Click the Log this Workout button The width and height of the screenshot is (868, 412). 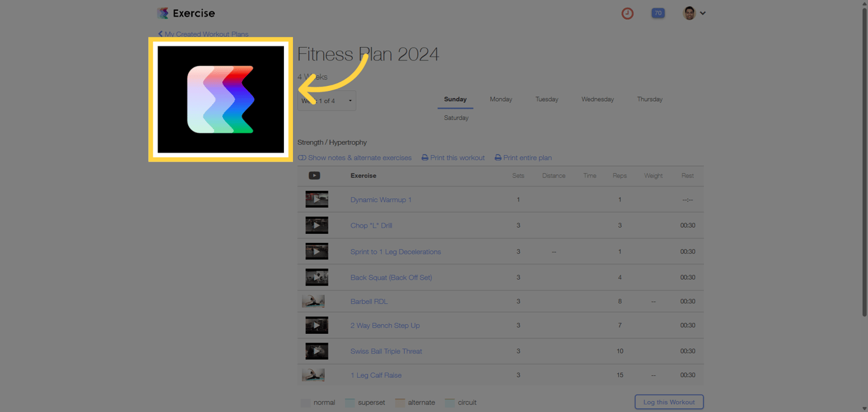tap(668, 402)
